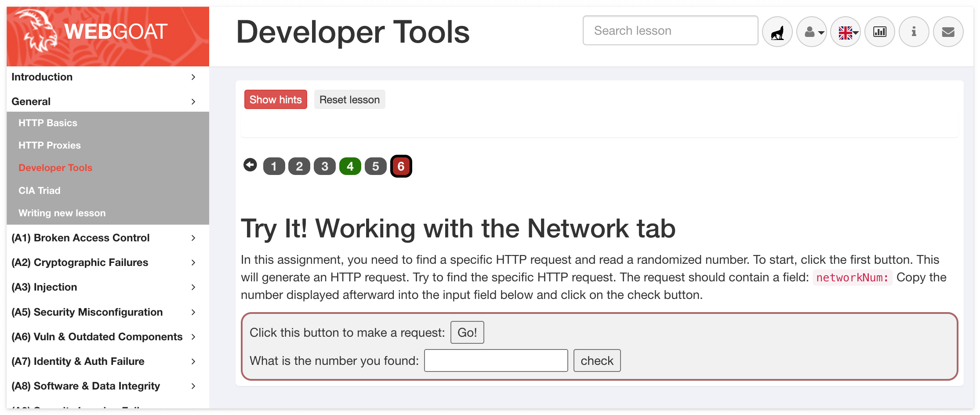Image resolution: width=980 pixels, height=415 pixels.
Task: Open the HTTP Proxies lesson
Action: [x=50, y=146]
